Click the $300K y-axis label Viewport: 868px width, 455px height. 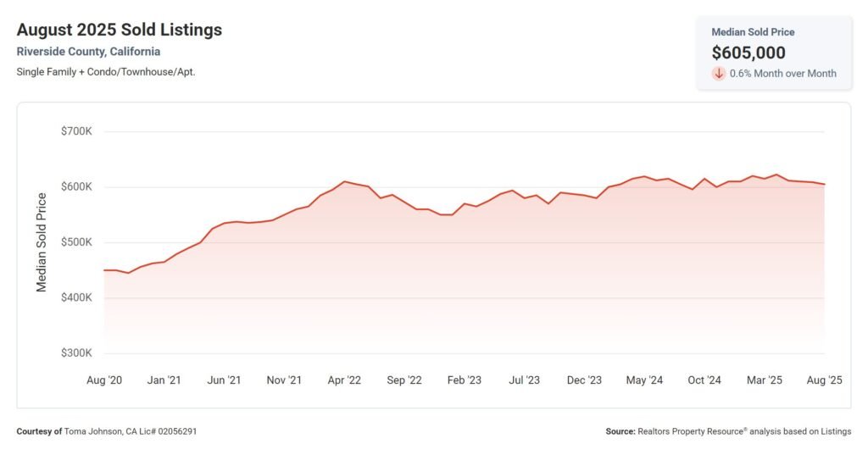pos(76,353)
